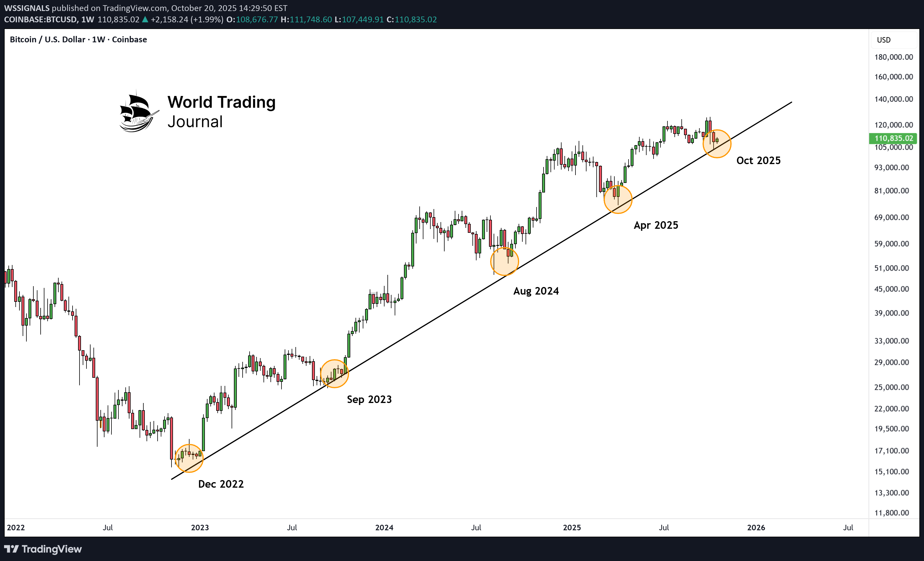
Task: Click the 1W interval in the header
Action: coord(87,19)
